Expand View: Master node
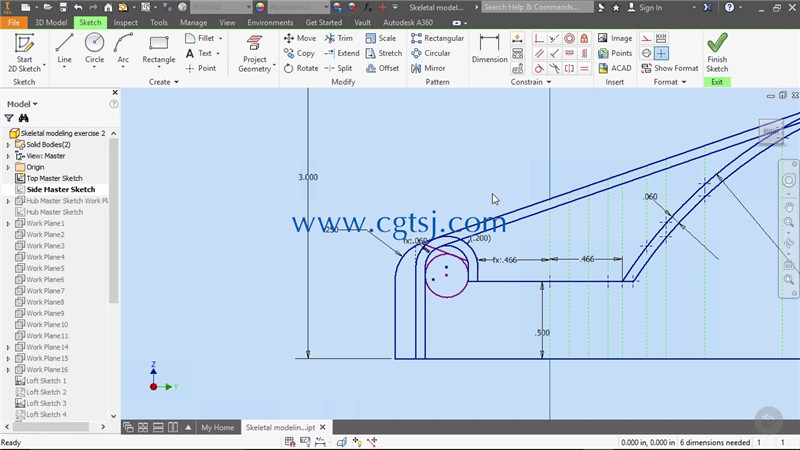 click(8, 156)
